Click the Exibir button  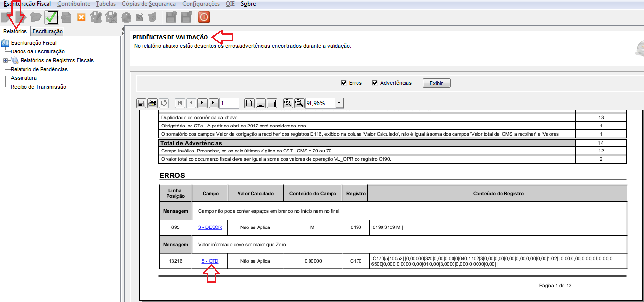[436, 83]
